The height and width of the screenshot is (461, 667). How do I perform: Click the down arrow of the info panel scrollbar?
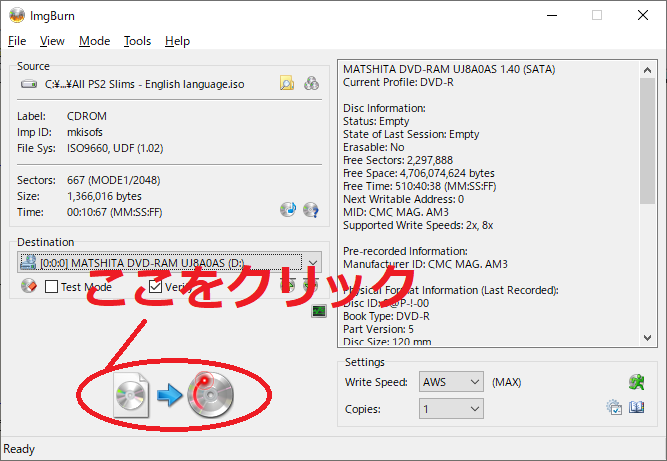click(x=647, y=338)
